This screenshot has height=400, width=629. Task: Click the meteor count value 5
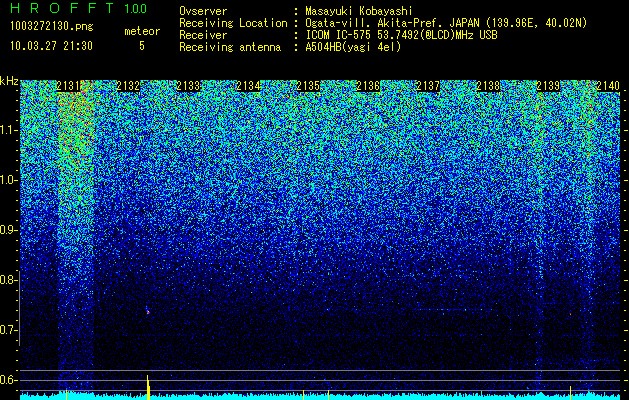point(142,46)
